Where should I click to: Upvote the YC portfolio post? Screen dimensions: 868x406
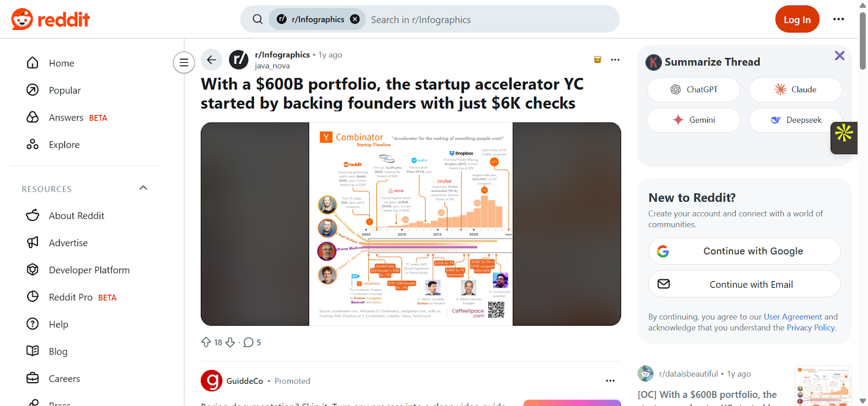206,342
